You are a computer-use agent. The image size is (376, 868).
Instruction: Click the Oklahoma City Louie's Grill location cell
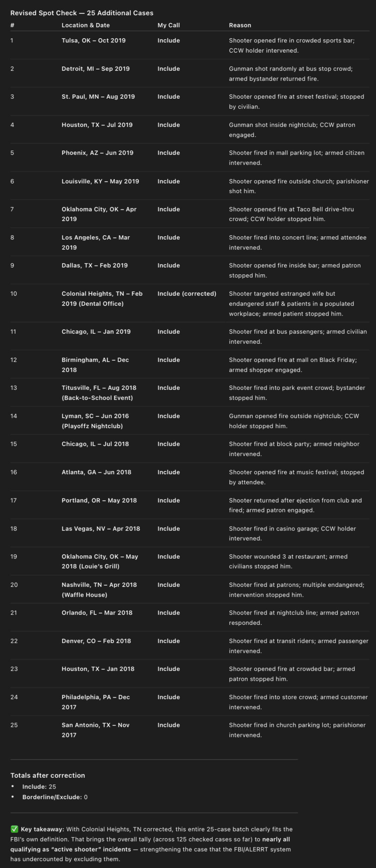pyautogui.click(x=100, y=561)
